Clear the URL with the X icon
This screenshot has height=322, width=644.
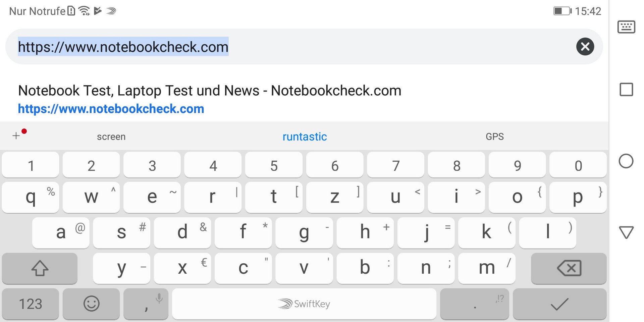point(585,47)
